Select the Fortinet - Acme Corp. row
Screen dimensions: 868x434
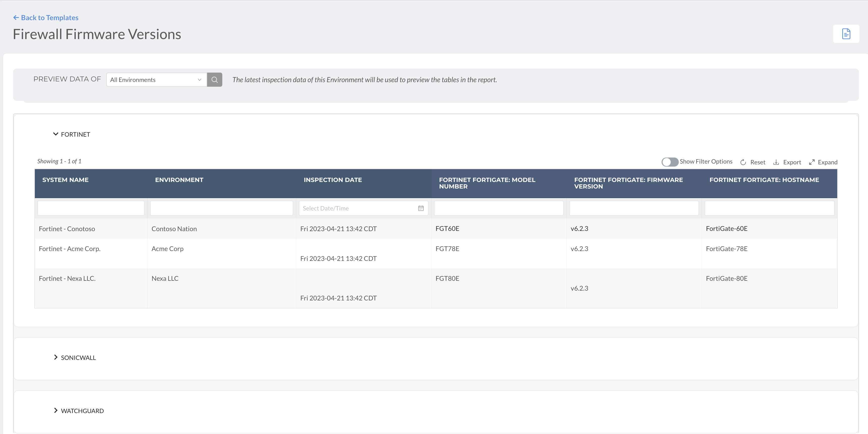(69, 249)
